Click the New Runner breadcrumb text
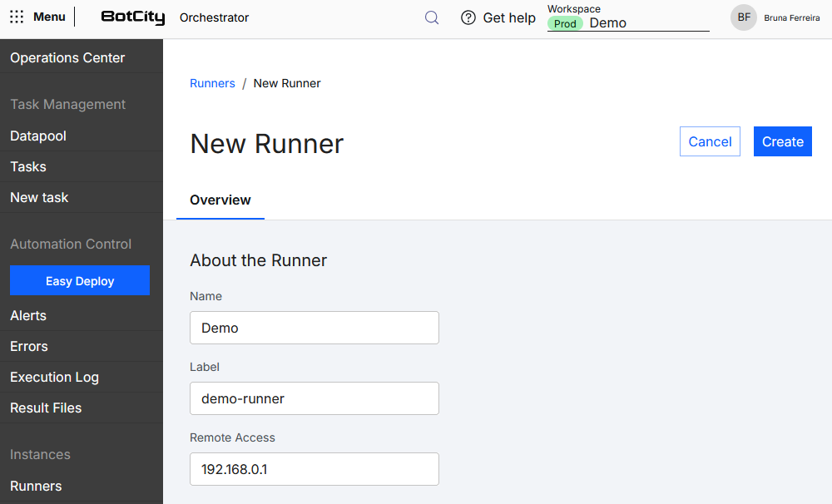 point(287,83)
